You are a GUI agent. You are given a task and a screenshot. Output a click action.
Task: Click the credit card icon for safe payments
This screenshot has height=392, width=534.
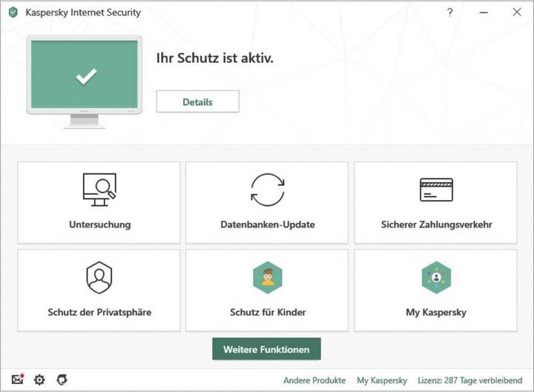pos(436,190)
